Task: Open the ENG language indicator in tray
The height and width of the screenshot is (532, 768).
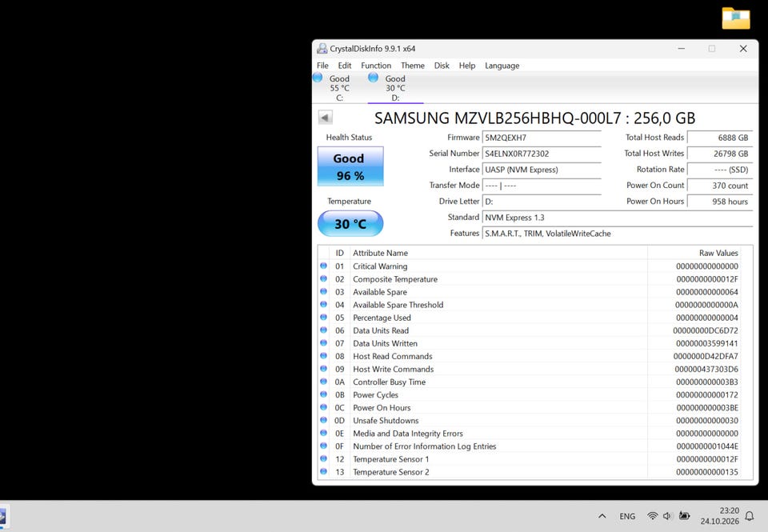Action: click(627, 516)
